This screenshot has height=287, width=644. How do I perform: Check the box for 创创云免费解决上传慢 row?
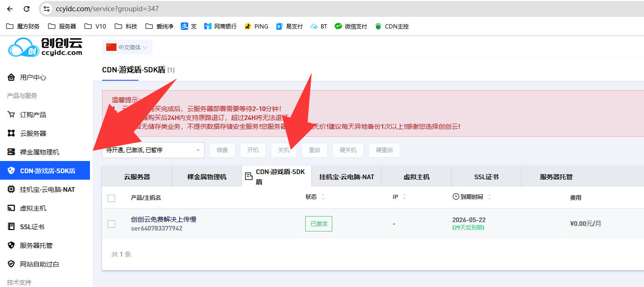111,224
